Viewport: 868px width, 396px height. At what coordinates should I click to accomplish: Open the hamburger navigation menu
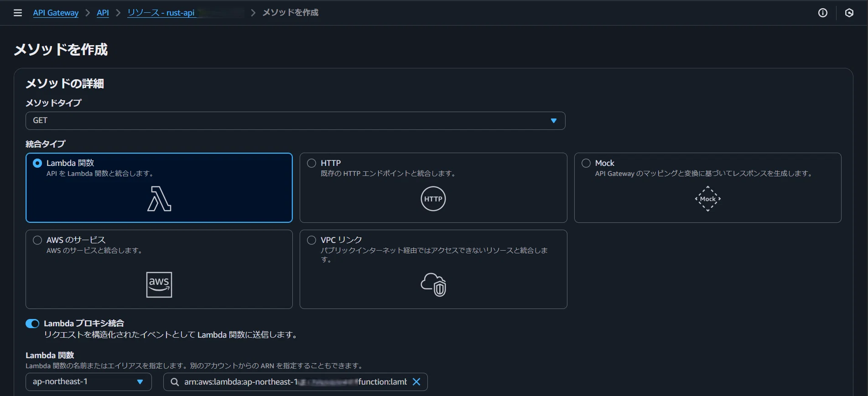pos(18,13)
